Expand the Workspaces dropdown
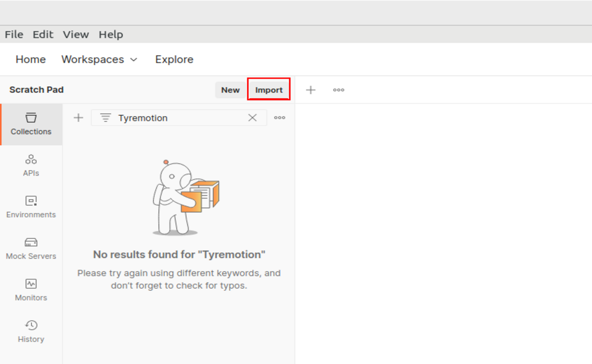This screenshot has width=592, height=364. tap(99, 60)
